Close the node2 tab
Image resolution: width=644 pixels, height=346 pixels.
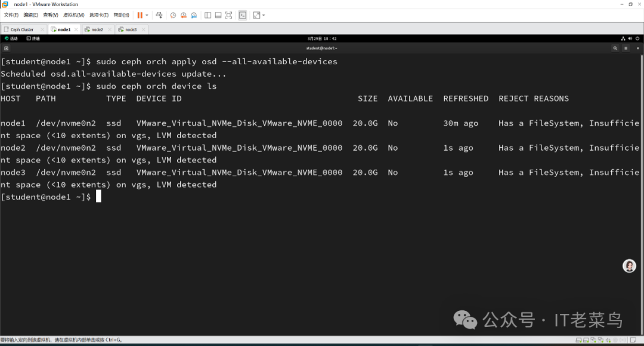tap(110, 30)
